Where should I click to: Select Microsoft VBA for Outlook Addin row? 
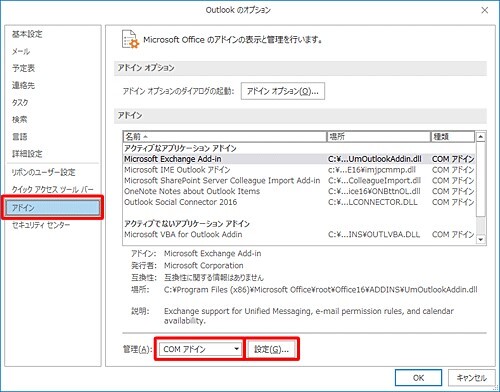[299, 234]
